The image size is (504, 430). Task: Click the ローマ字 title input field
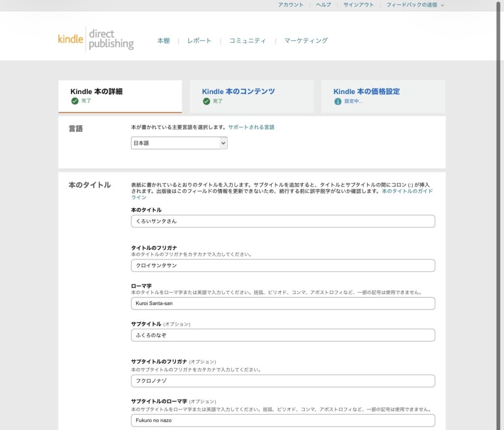pyautogui.click(x=283, y=304)
